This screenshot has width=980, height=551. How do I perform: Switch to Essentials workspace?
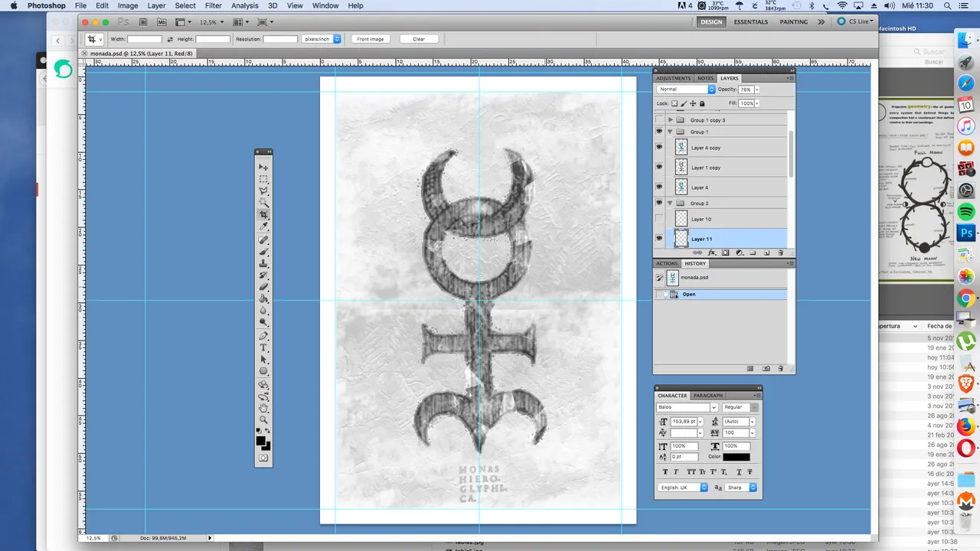751,21
